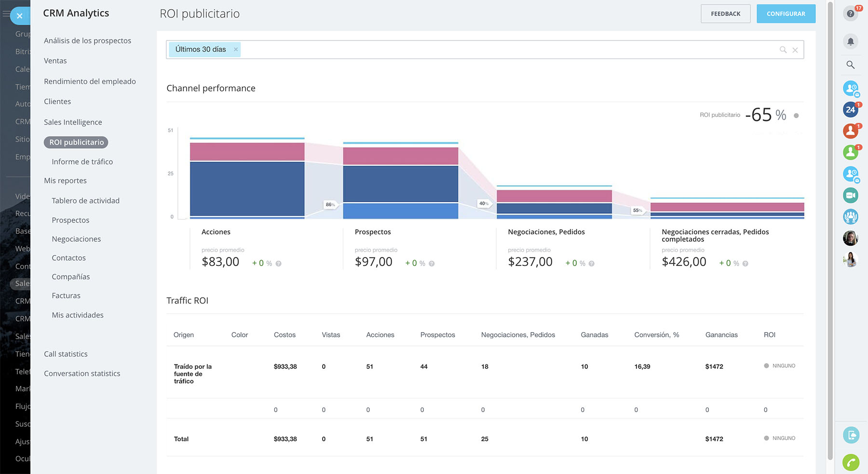Click the gray dot next to -65 % ROI
This screenshot has height=474, width=868.
(796, 115)
